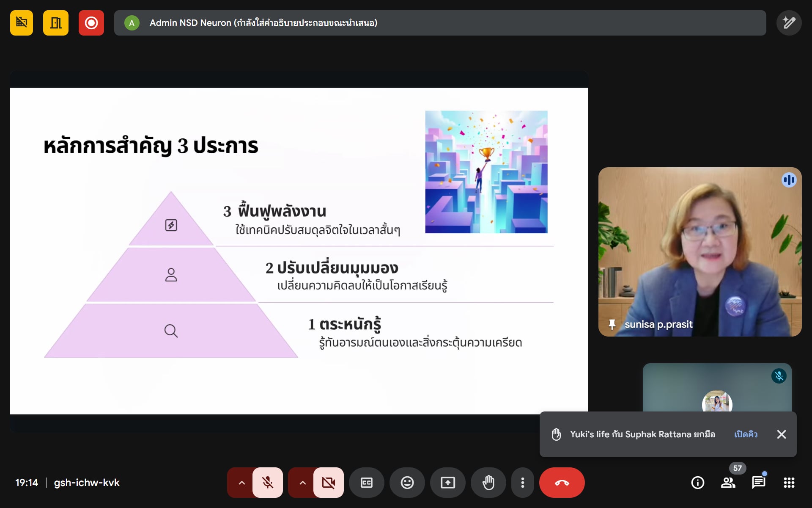Open the sparkle pen annotation tool
The width and height of the screenshot is (812, 508).
pyautogui.click(x=789, y=23)
